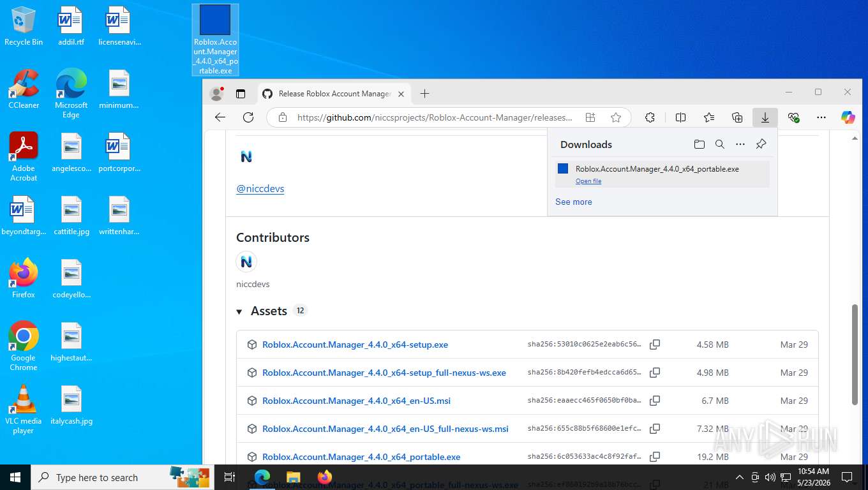Open the Windows Start menu
This screenshot has width=868, height=490.
click(x=15, y=477)
